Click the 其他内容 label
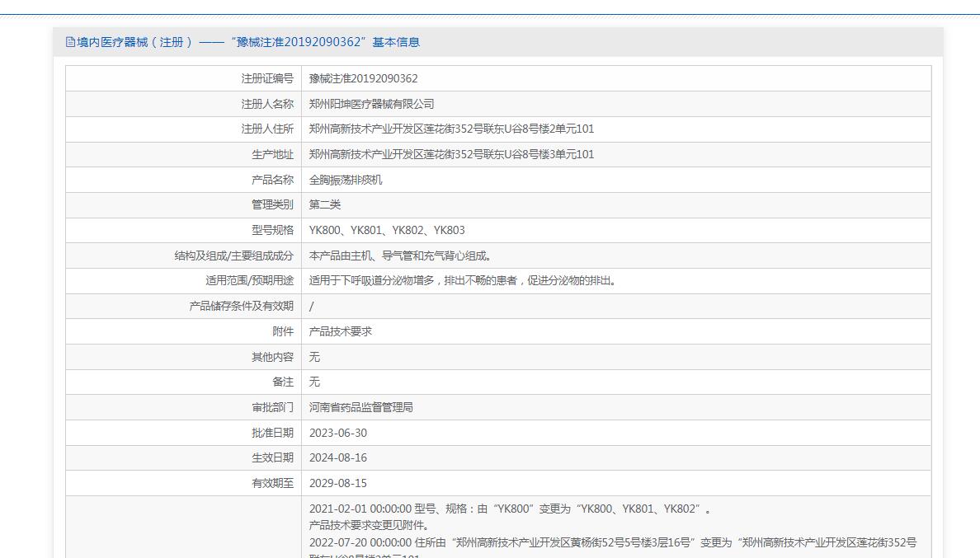 [272, 357]
